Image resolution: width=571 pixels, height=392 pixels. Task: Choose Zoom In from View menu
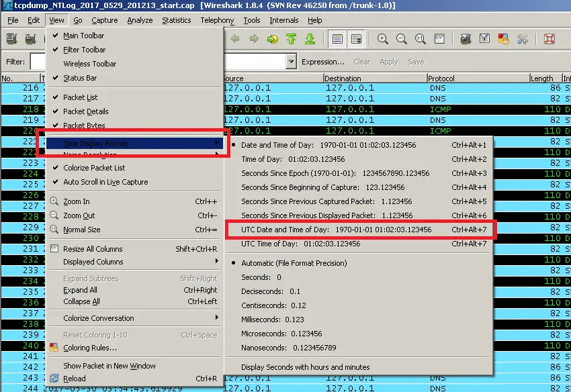tap(134, 201)
